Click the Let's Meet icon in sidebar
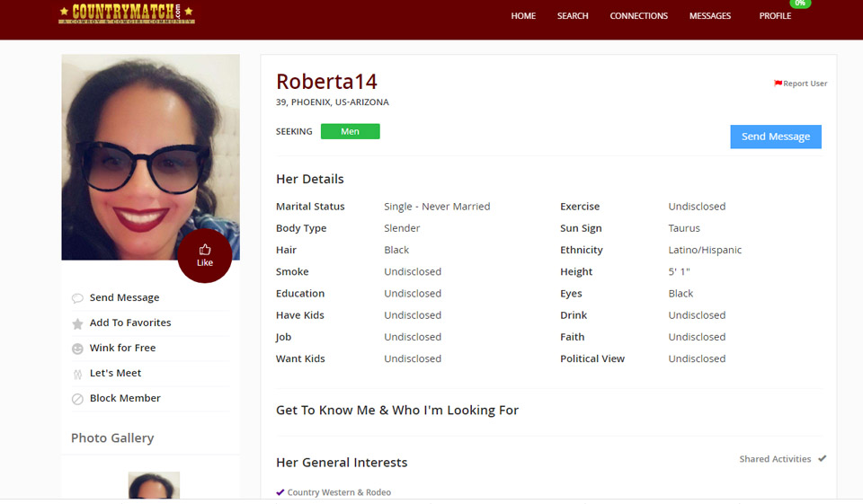863x504 pixels. [x=77, y=374]
